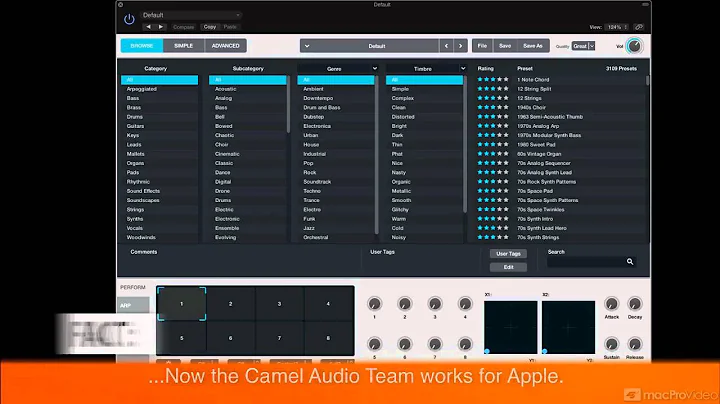The height and width of the screenshot is (404, 720).
Task: Adjust the Attack knob
Action: coord(611,304)
